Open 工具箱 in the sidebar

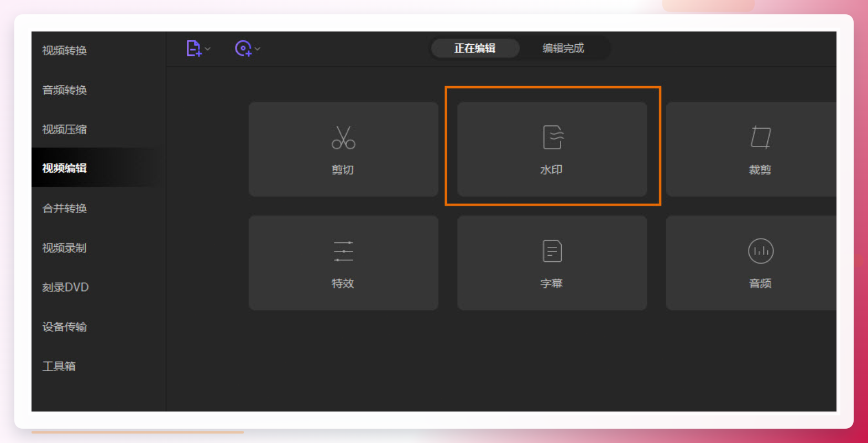pos(59,366)
